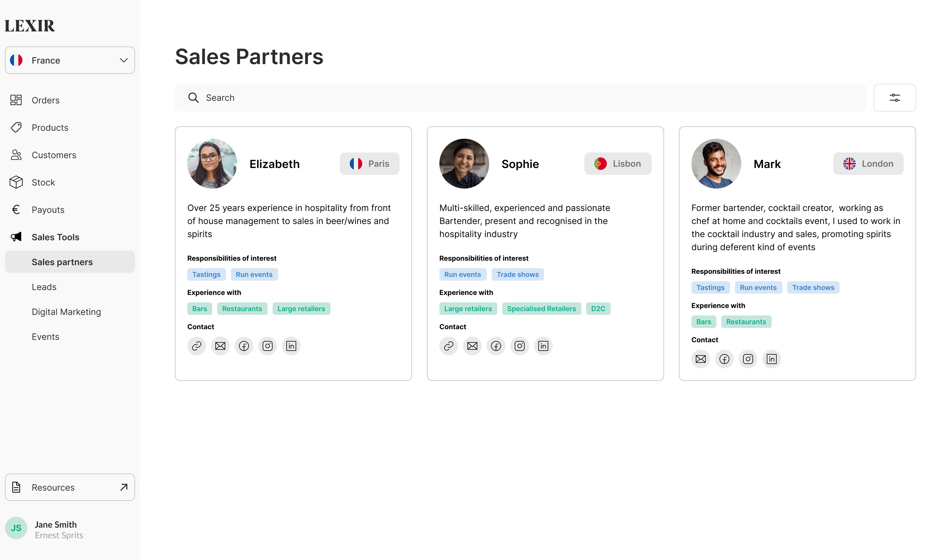The height and width of the screenshot is (560, 941).
Task: Click the 'Bars' experience tag on Mark's card
Action: pyautogui.click(x=703, y=321)
